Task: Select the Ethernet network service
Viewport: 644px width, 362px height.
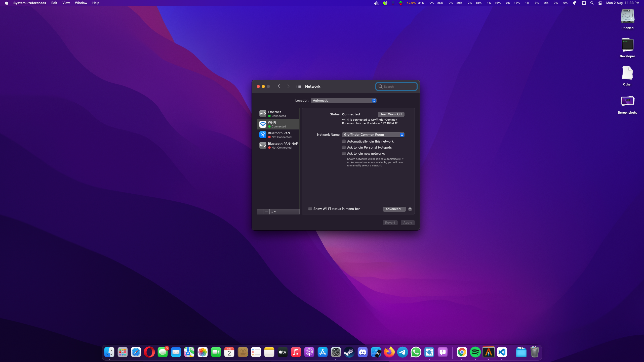Action: click(x=278, y=114)
